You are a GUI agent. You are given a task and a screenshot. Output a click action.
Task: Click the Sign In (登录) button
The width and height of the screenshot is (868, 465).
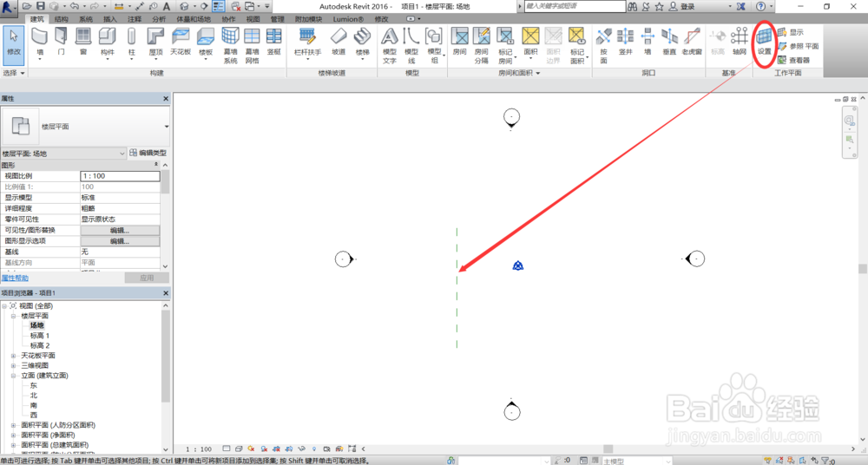click(682, 7)
